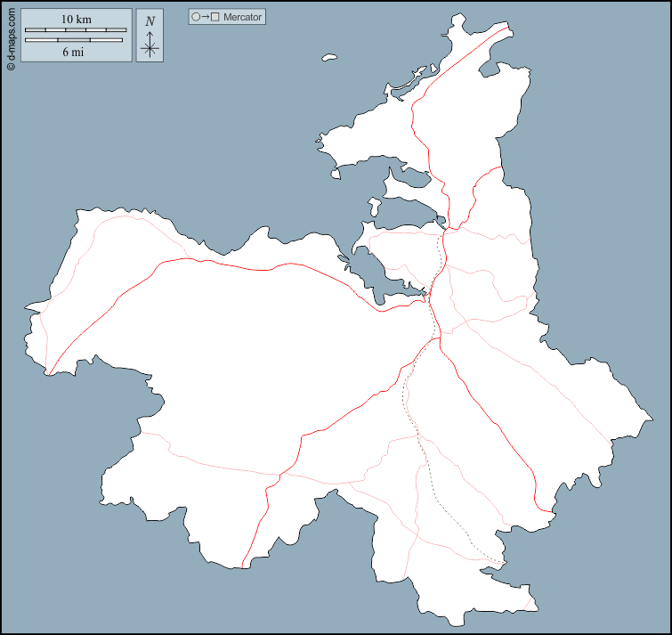Click the letter N above the compass
672x635 pixels.
[x=150, y=21]
